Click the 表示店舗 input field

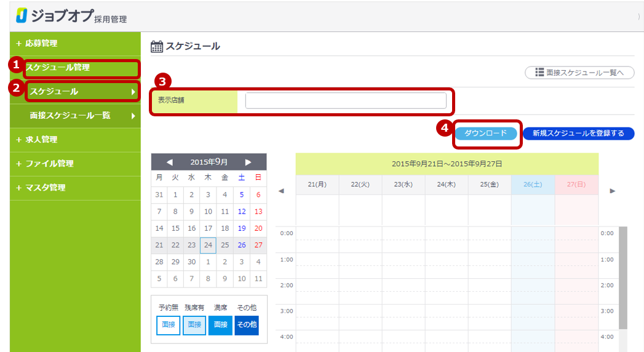[346, 101]
